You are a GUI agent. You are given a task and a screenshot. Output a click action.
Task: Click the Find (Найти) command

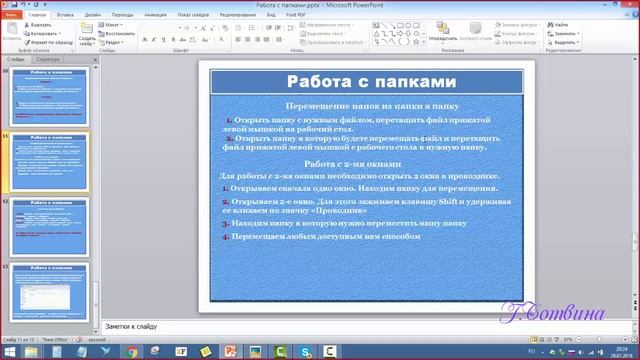(x=558, y=25)
